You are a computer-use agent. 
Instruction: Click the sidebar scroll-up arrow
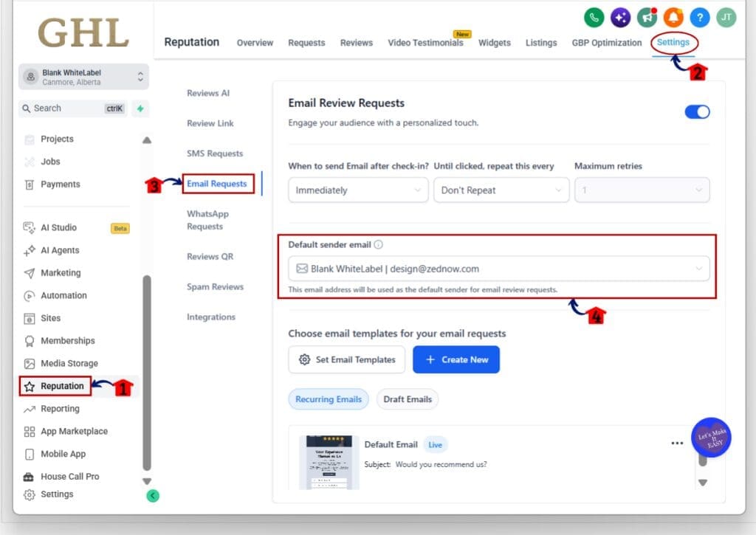click(147, 140)
